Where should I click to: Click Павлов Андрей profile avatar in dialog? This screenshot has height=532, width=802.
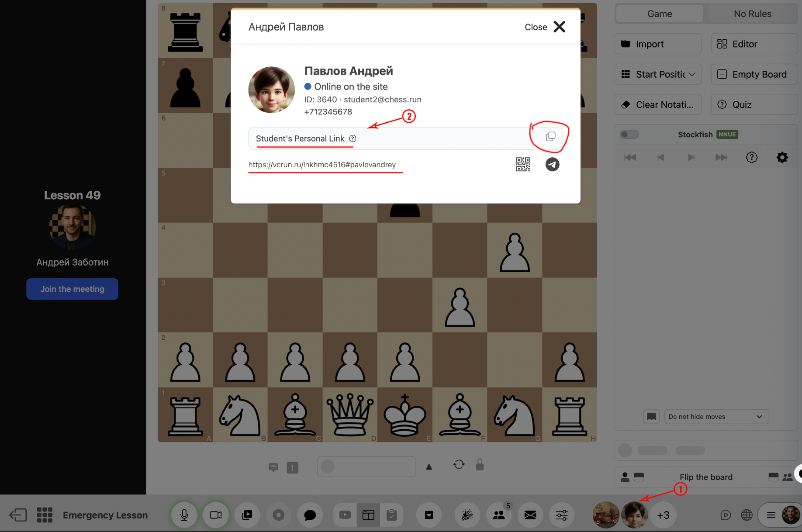pos(271,90)
